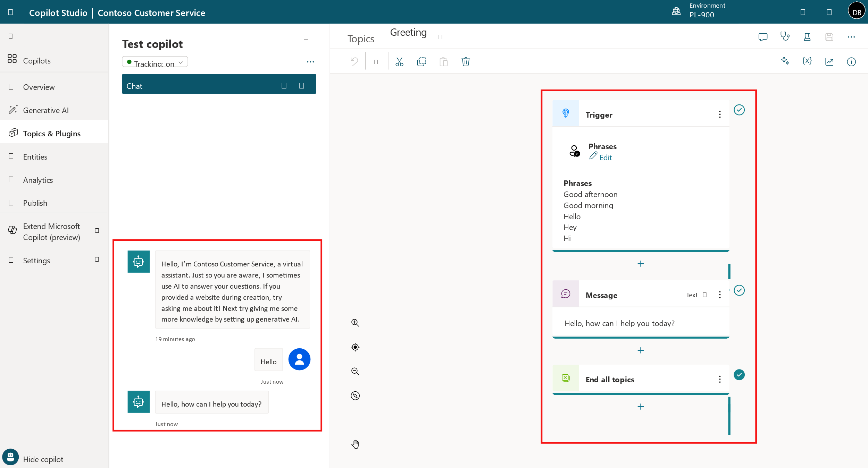Add a node below the Trigger node
This screenshot has width=868, height=468.
pyautogui.click(x=641, y=264)
